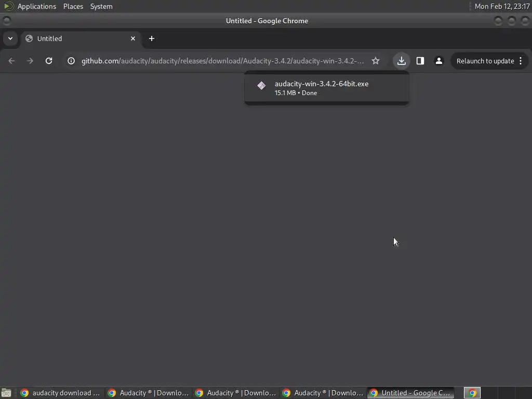This screenshot has height=399, width=532.
Task: Open the Chrome profile avatar
Action: (438, 61)
